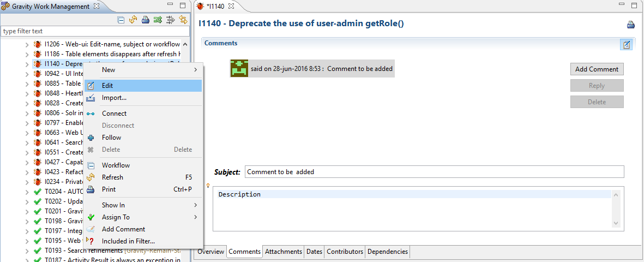
Task: Toggle the edit icon in Comments section header
Action: click(626, 45)
